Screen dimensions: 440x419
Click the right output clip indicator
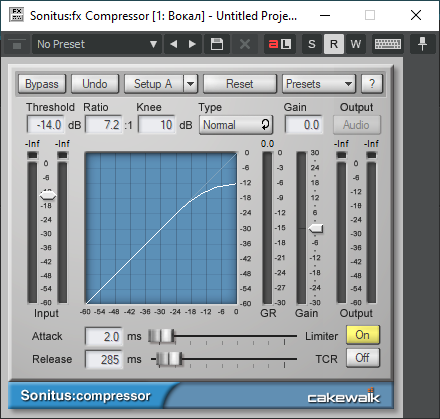tap(371, 155)
